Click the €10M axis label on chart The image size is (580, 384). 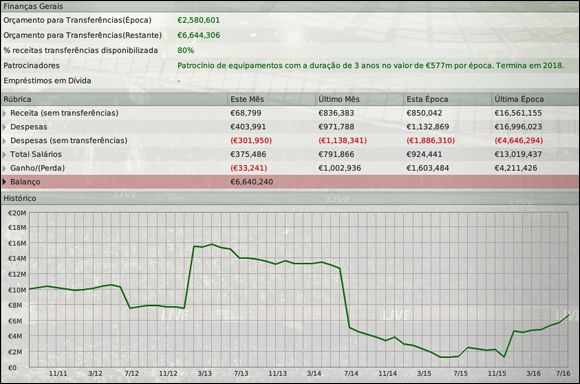pos(17,290)
